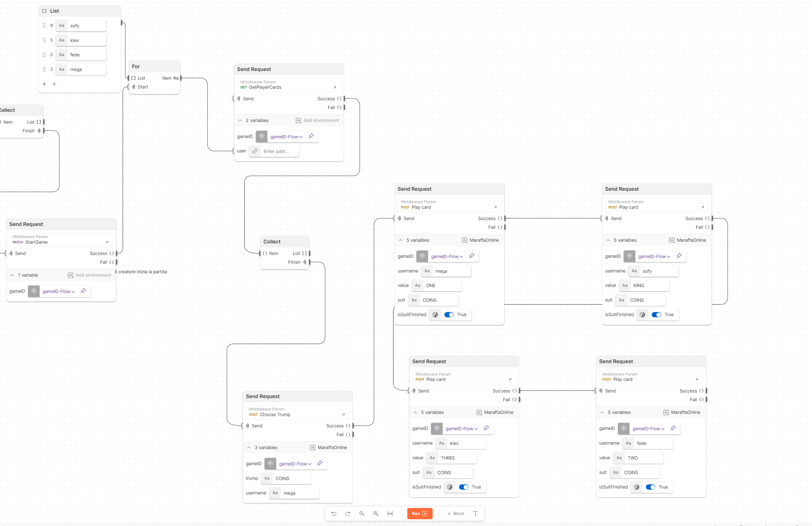Click the zoom in magnifier icon
812x526 pixels.
click(376, 513)
